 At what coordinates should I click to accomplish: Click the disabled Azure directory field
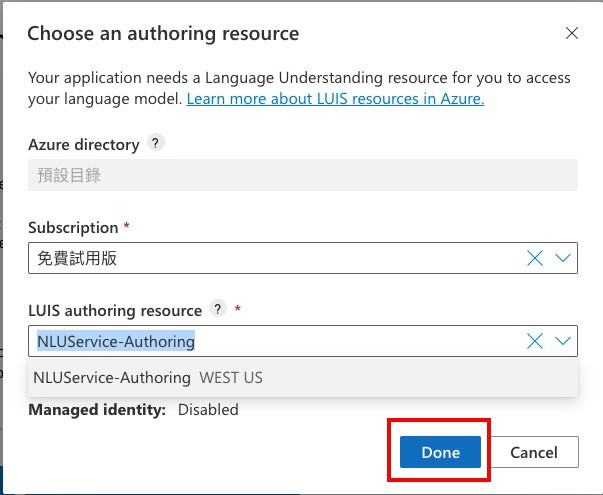pyautogui.click(x=302, y=175)
